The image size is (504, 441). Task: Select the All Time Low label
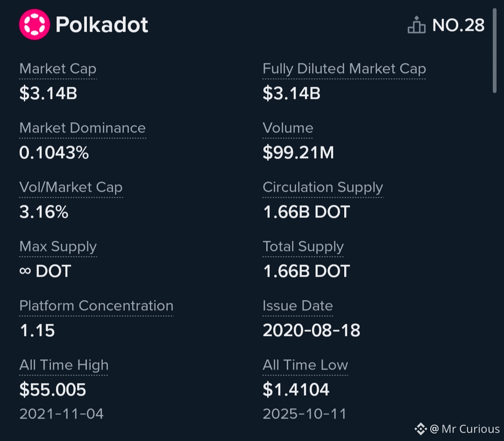point(305,365)
